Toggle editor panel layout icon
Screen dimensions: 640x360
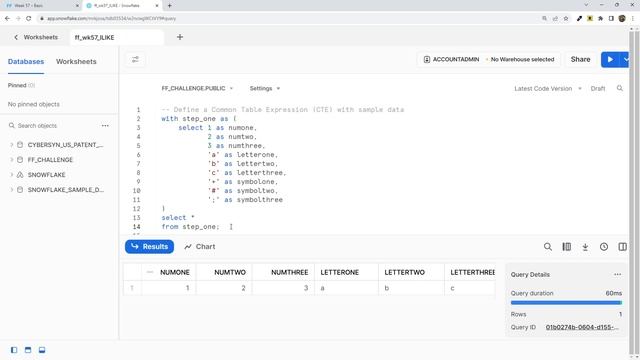pyautogui.click(x=28, y=350)
